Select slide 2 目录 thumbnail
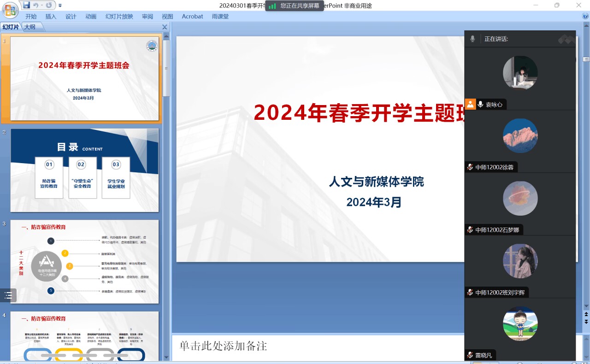 click(84, 170)
